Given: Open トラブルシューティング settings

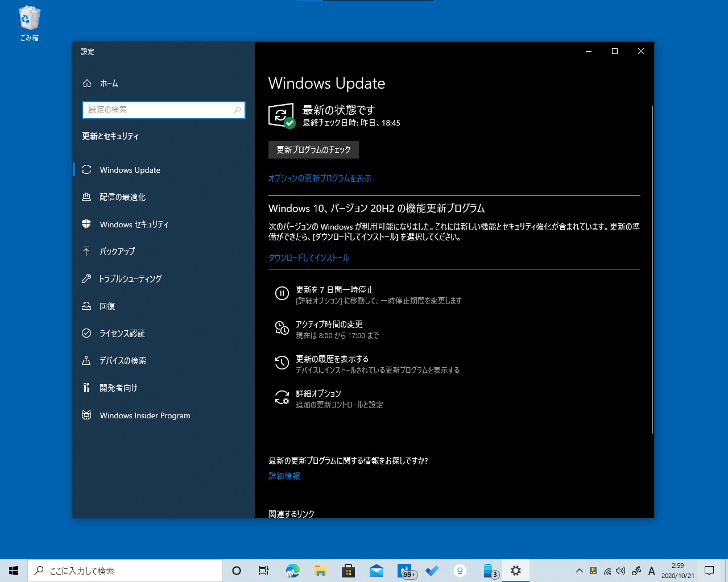Looking at the screenshot, I should tap(130, 278).
